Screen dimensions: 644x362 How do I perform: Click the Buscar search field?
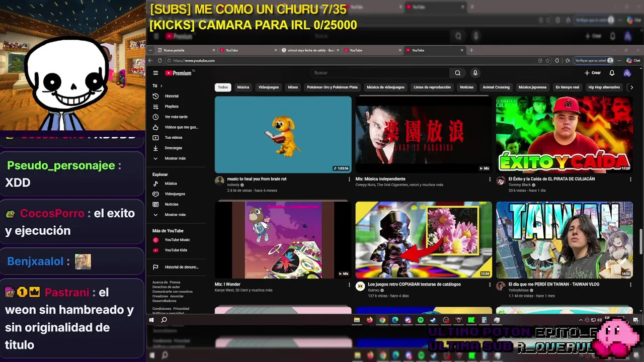tap(379, 73)
